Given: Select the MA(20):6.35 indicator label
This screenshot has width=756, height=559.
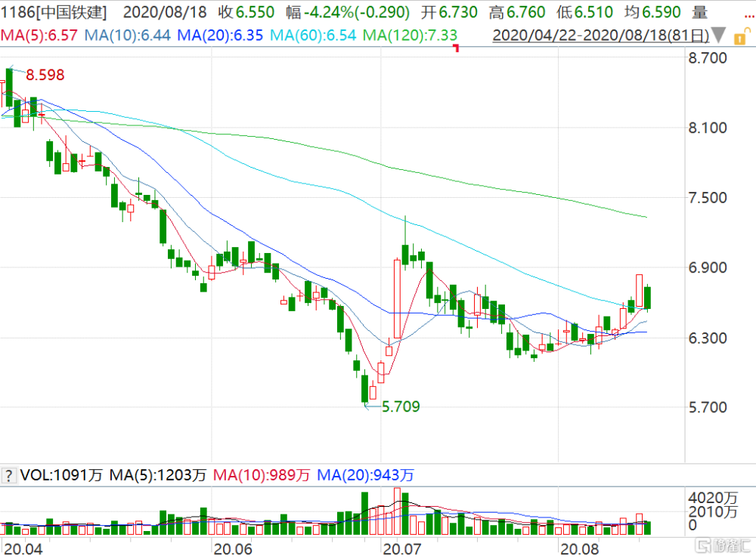Looking at the screenshot, I should coord(220,36).
